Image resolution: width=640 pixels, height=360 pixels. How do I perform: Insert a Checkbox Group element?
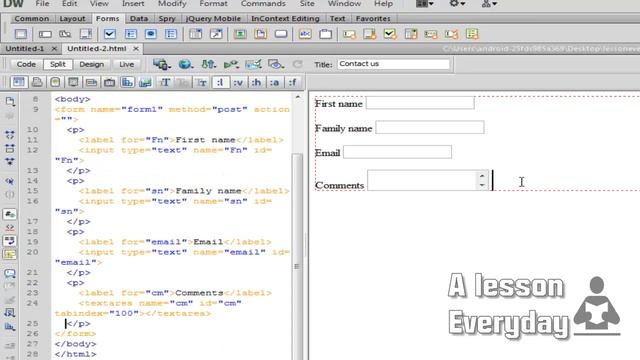point(131,34)
